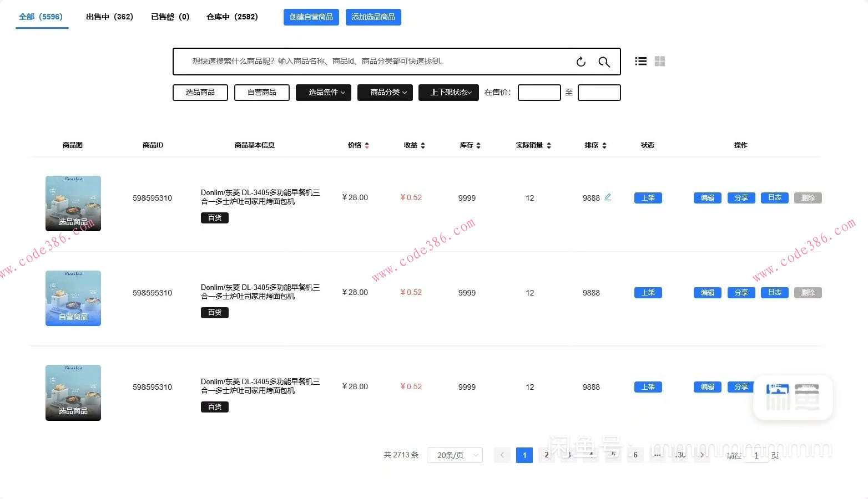Click the 百货 tag in first row
The height and width of the screenshot is (499, 868).
[215, 218]
